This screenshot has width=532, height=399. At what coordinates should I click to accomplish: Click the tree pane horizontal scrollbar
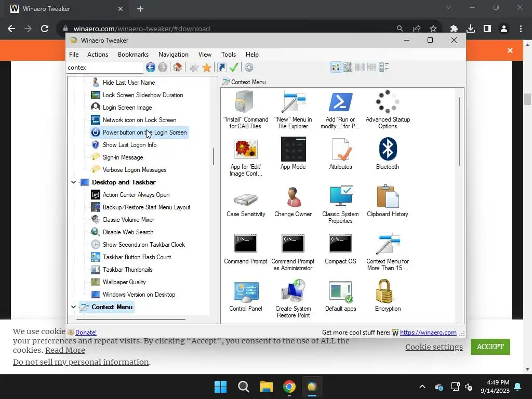pyautogui.click(x=130, y=320)
